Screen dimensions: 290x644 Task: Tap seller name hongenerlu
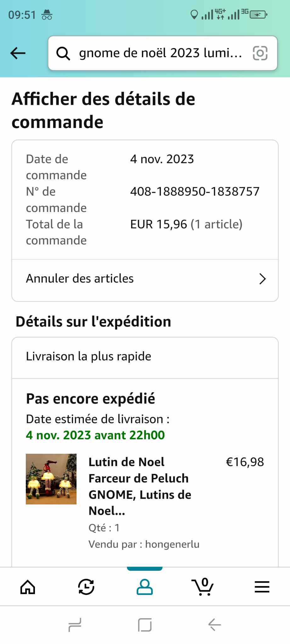tap(172, 544)
